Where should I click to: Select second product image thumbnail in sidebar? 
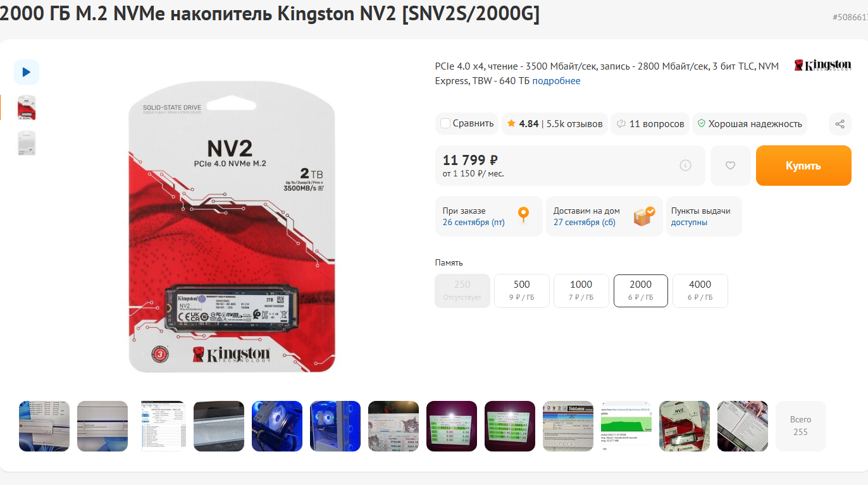click(27, 144)
